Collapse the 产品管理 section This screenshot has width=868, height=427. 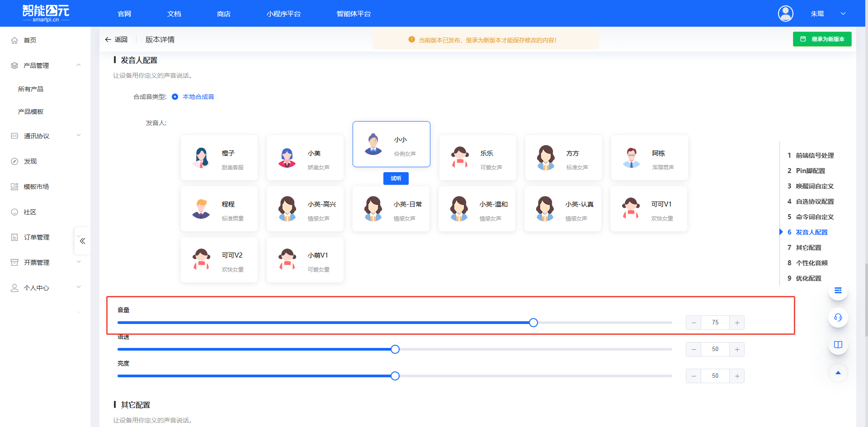tap(79, 65)
